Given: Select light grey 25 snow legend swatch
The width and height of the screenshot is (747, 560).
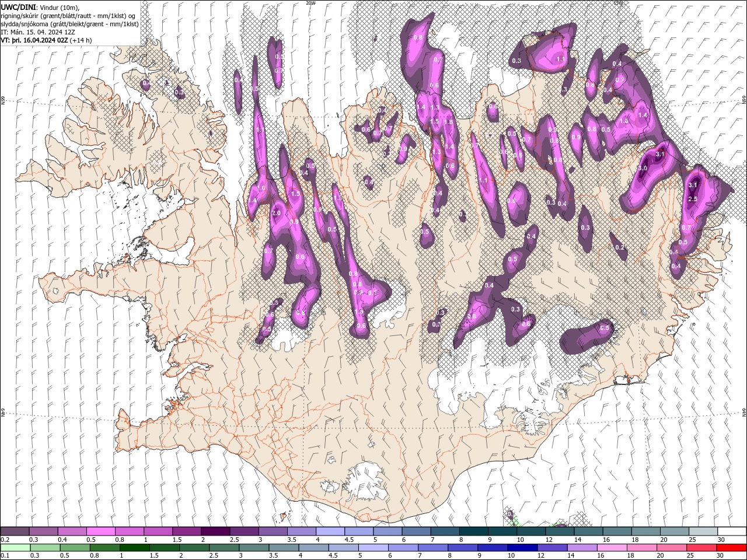Looking at the screenshot, I should (x=703, y=531).
